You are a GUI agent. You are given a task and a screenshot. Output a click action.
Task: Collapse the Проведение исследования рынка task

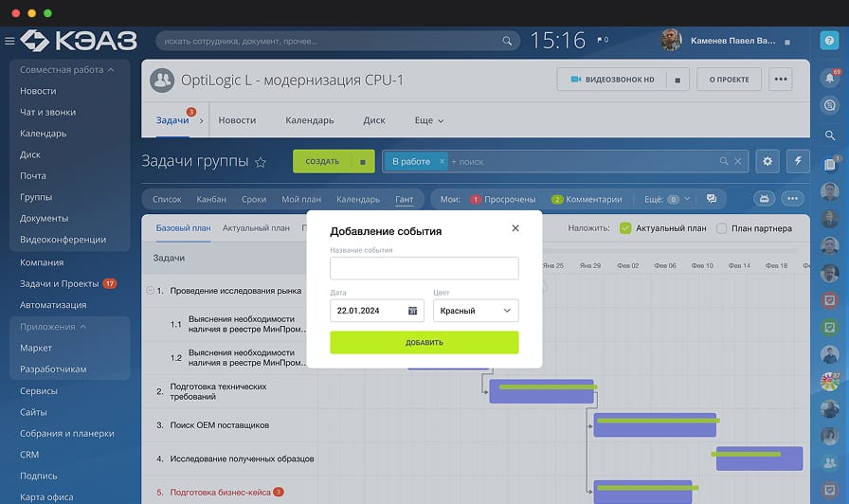(150, 291)
